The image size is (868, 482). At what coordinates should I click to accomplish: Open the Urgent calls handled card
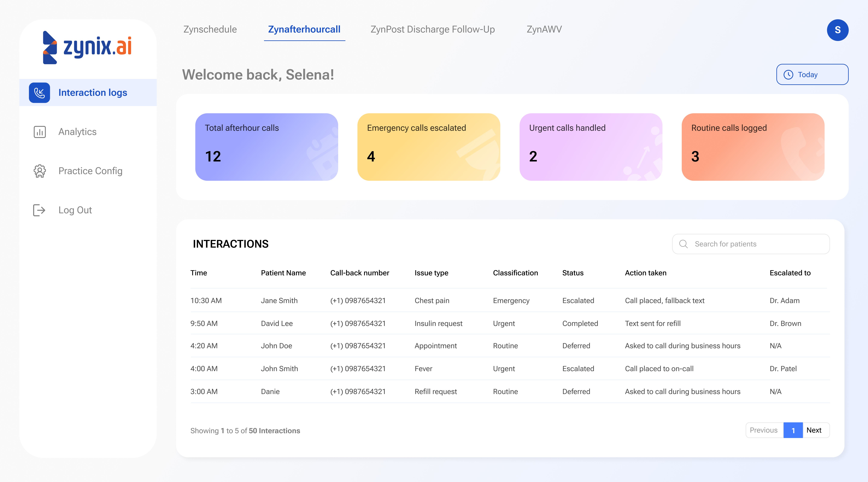pyautogui.click(x=591, y=147)
